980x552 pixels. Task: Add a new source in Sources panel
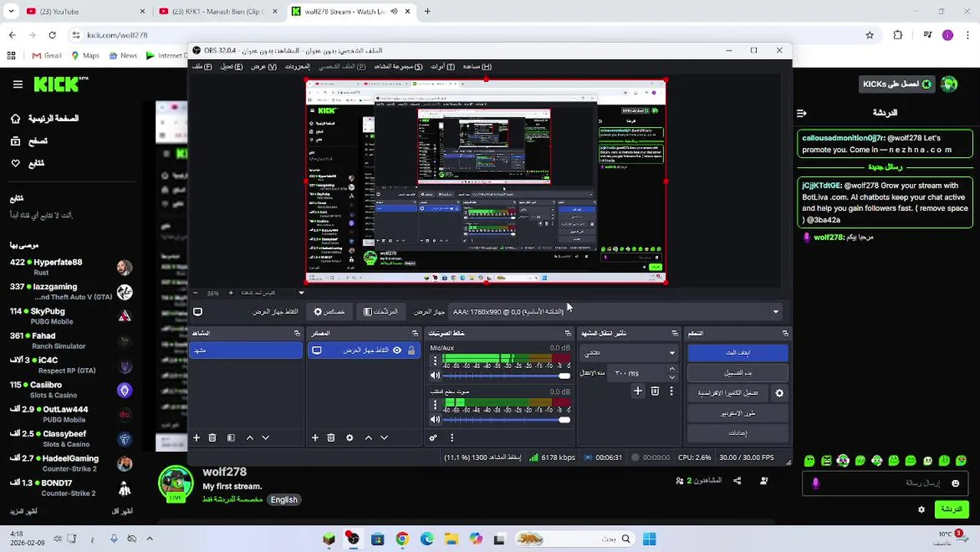(314, 438)
